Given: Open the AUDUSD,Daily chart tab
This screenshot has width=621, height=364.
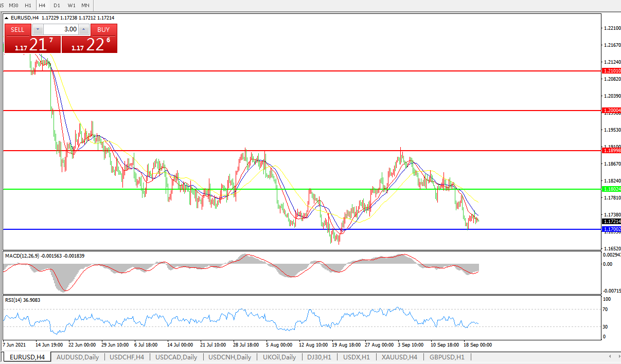Looking at the screenshot, I should [x=78, y=357].
